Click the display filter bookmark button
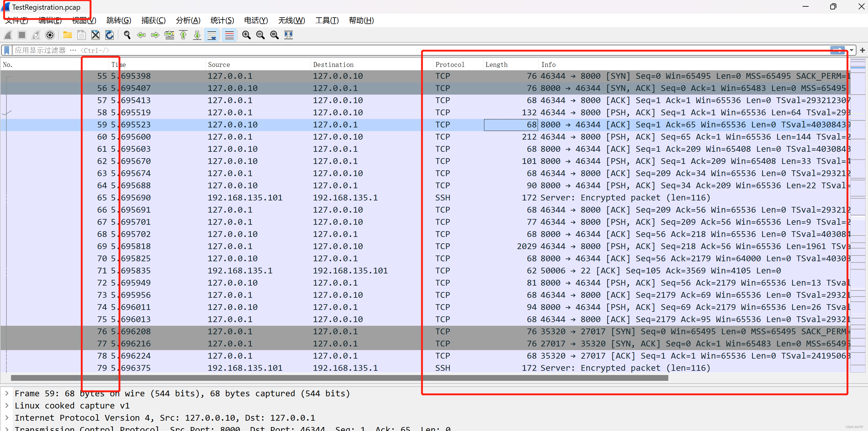Image resolution: width=868 pixels, height=431 pixels. 6,50
